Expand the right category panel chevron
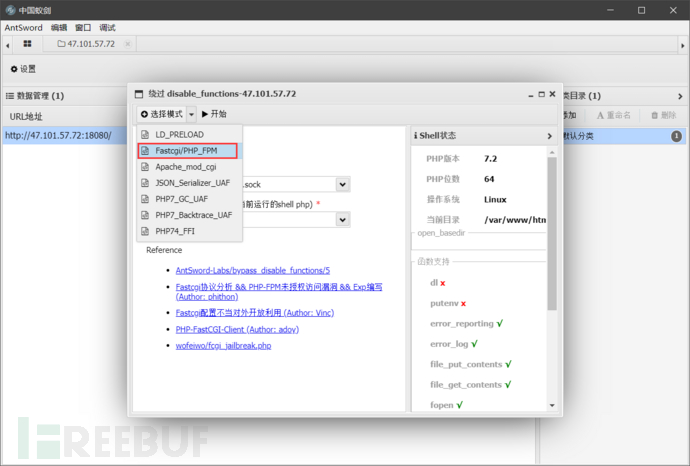This screenshot has height=466, width=690. point(680,96)
